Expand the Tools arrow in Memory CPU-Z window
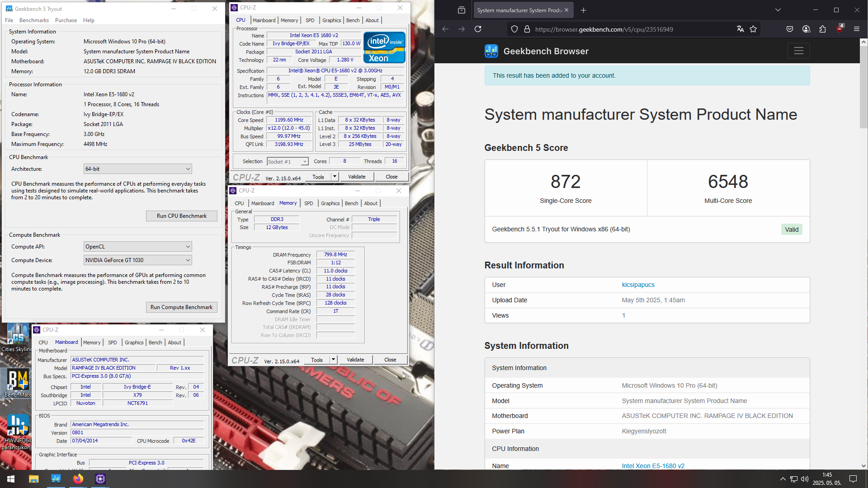868x488 pixels. point(334,360)
